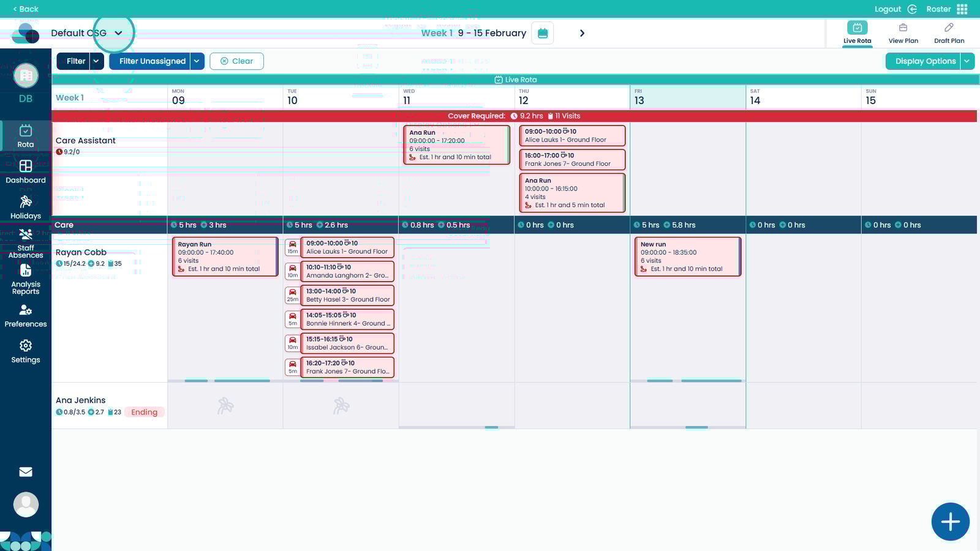Click Rayan Cobb staff name
Screen dimensions: 980x551
(81, 252)
